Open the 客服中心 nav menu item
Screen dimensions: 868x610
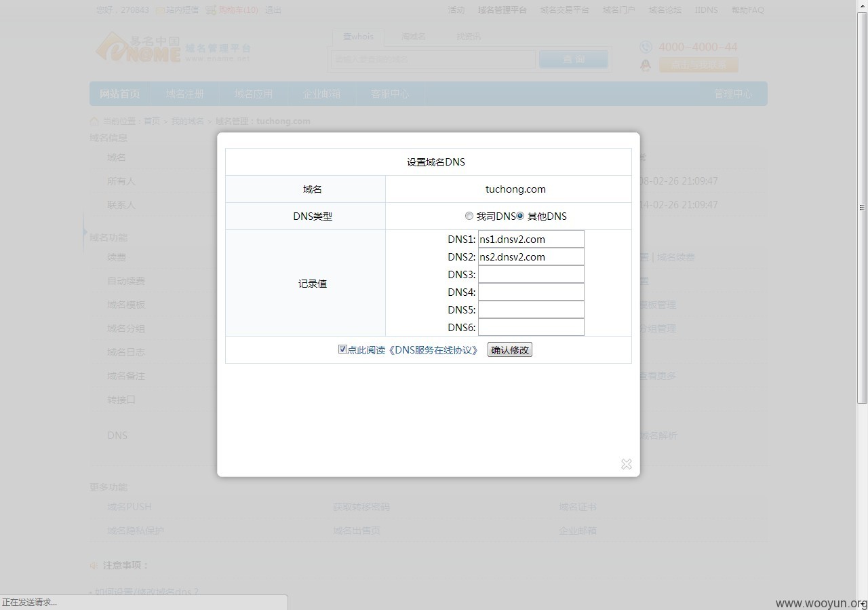(390, 94)
